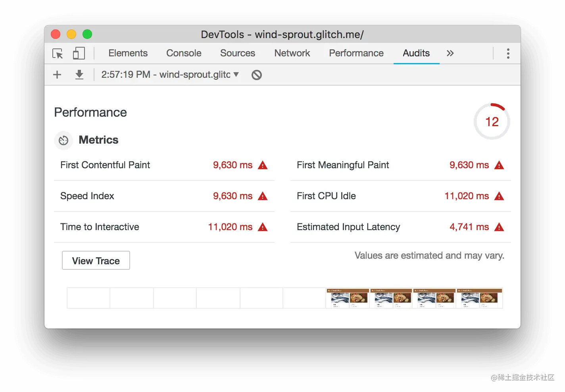
Task: Clear all audits with the ban icon
Action: [257, 75]
